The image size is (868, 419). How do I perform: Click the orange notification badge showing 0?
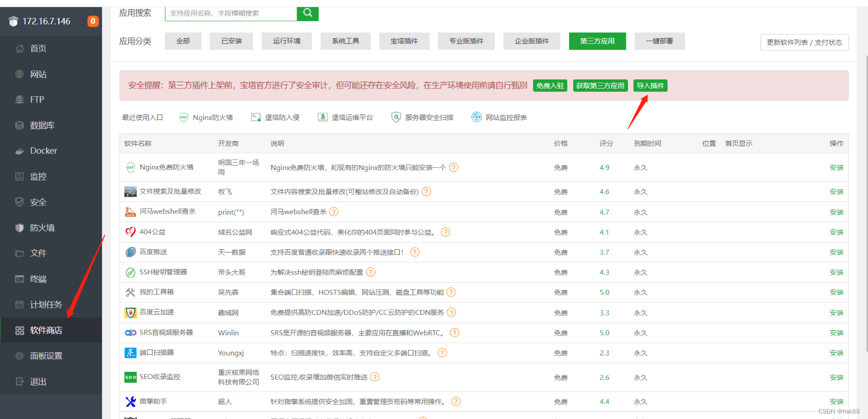pyautogui.click(x=93, y=21)
